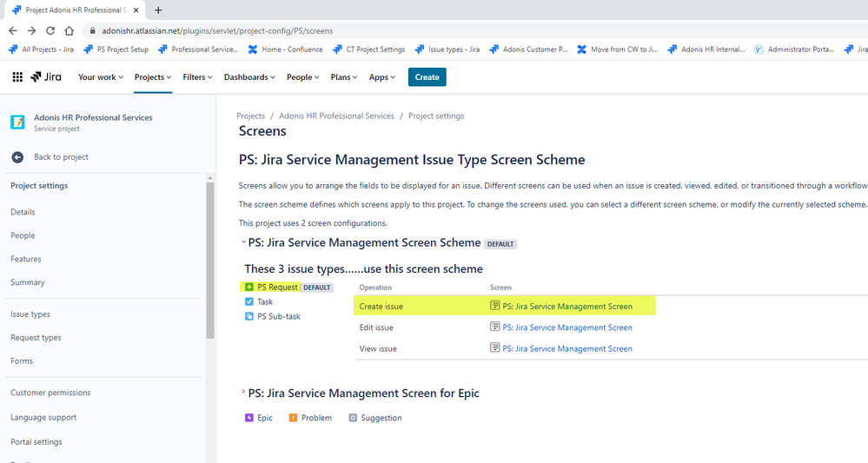This screenshot has width=868, height=463.
Task: Open the People dropdown in top nav
Action: pos(302,77)
